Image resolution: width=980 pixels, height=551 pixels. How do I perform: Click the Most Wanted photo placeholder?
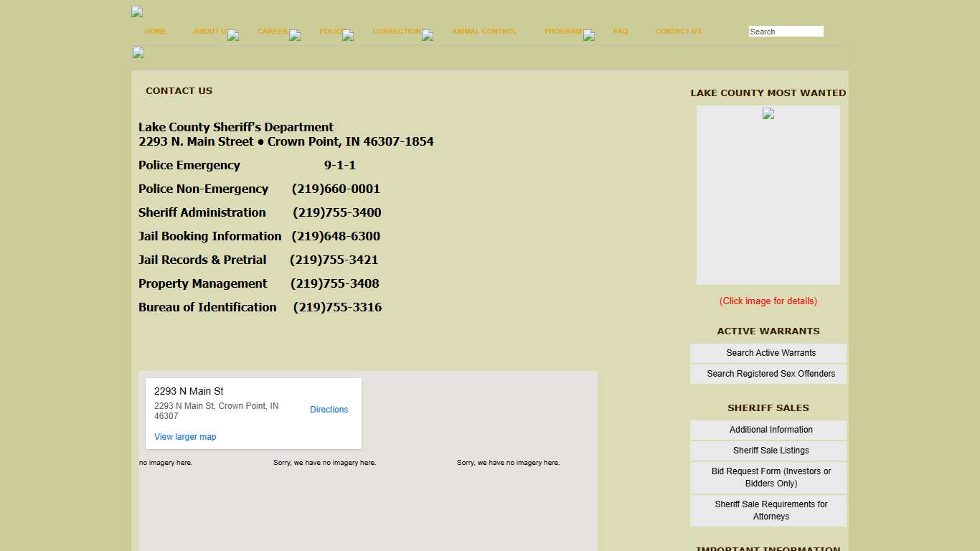click(x=768, y=194)
